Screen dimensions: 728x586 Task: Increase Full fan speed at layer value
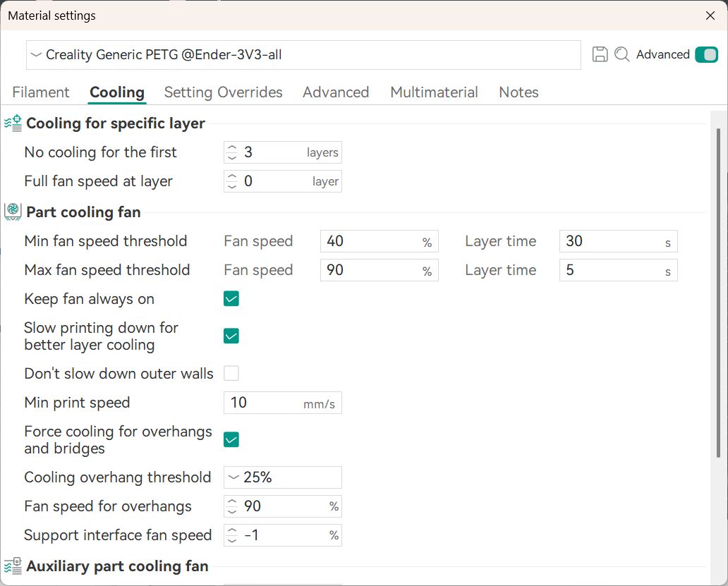[x=232, y=176]
